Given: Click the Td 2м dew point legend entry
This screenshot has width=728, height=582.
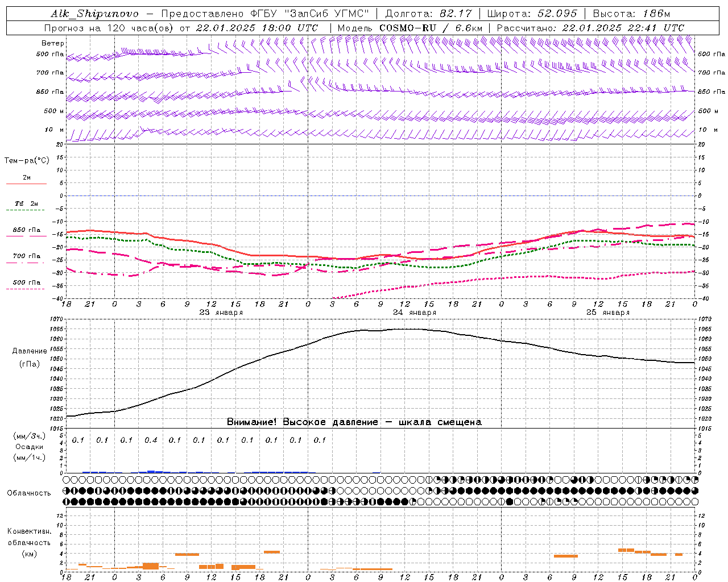Looking at the screenshot, I should [x=27, y=203].
